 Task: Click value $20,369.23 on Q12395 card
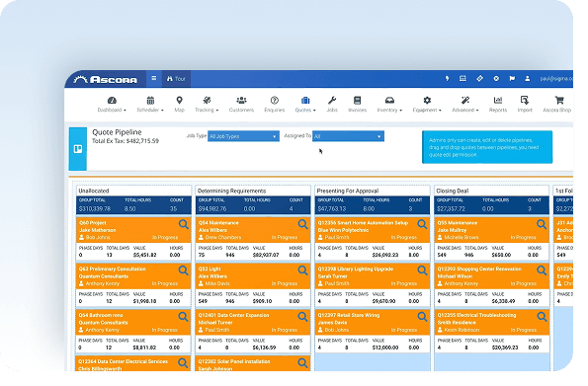505,347
